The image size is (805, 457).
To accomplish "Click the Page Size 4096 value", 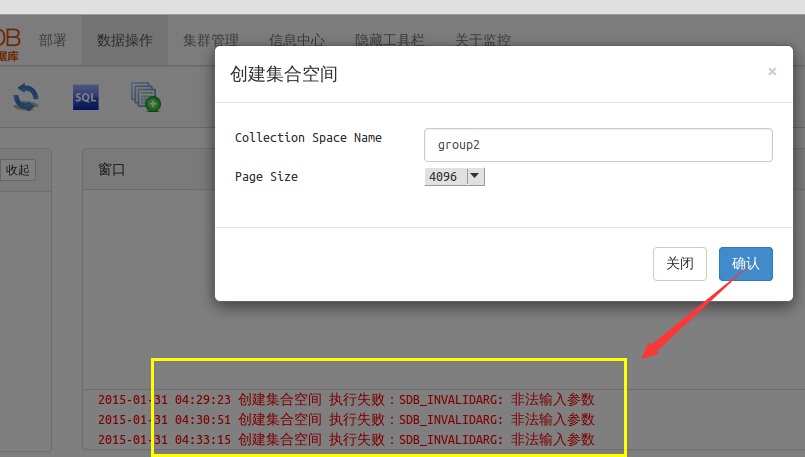I will [x=443, y=176].
